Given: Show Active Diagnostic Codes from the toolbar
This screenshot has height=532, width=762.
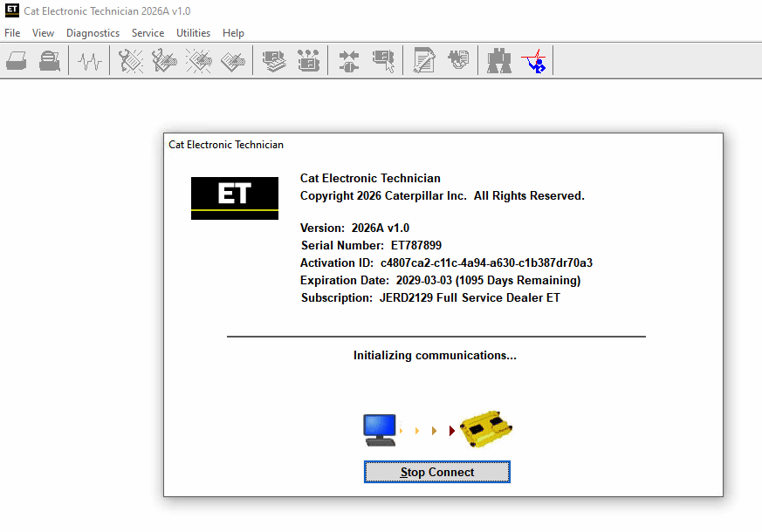Looking at the screenshot, I should 131,61.
